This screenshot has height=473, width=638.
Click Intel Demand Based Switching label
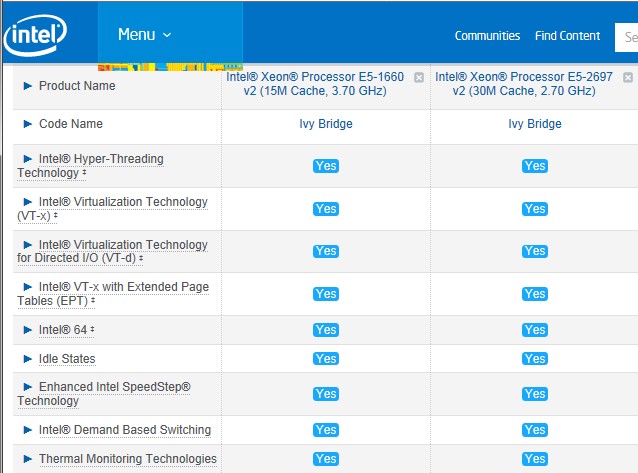[x=125, y=430]
